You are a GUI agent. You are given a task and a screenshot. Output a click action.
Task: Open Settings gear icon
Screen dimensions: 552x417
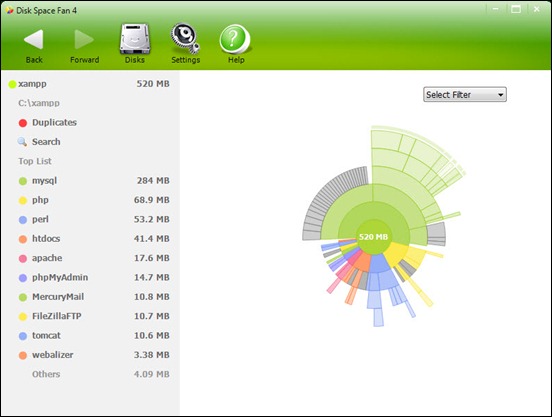click(185, 39)
